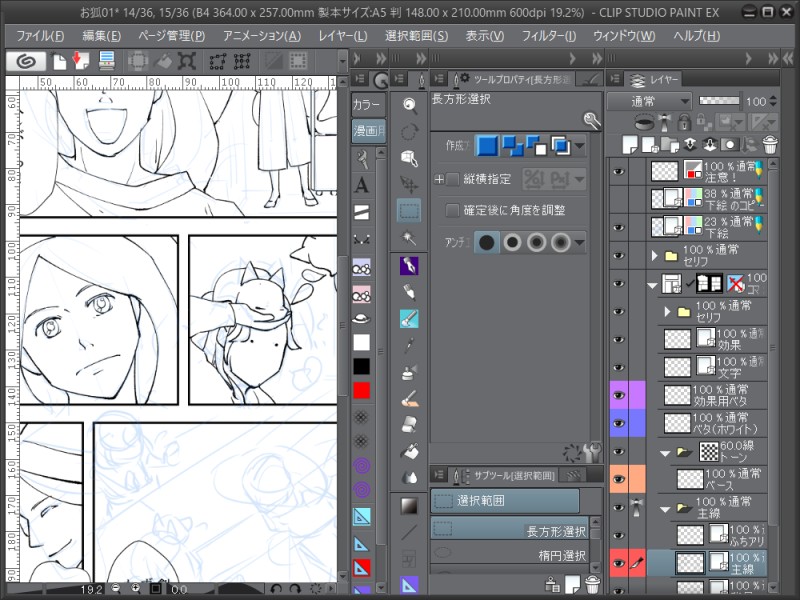800x600 pixels.
Task: Open the Clip Studio launcher icon
Action: (26, 61)
